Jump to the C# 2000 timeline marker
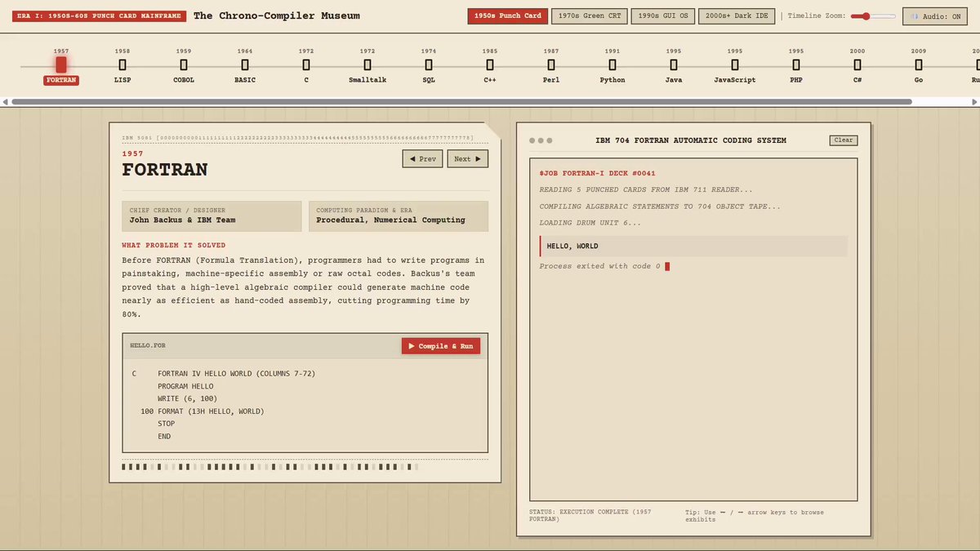This screenshot has width=980, height=551. 857,66
